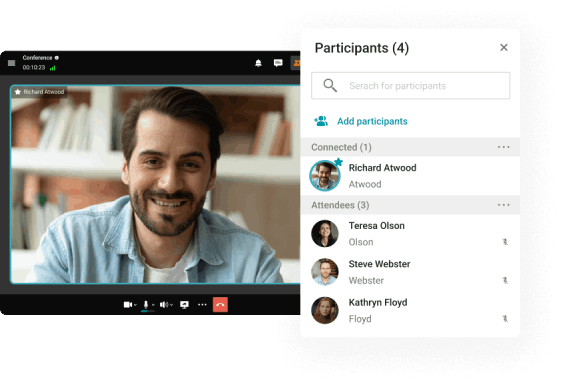Open Connected section options menu
Screen dimensions: 561x383
pyautogui.click(x=503, y=147)
